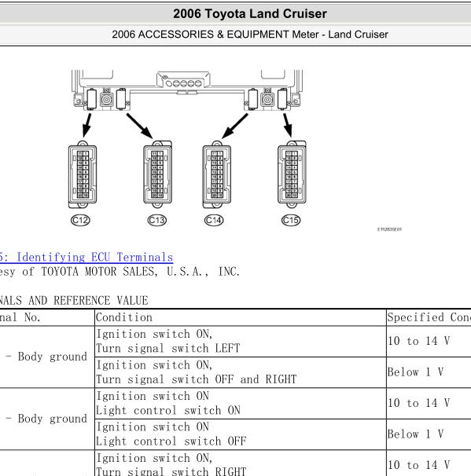Click the 'REFERENCE VALUE' heading text
This screenshot has height=476, width=471.
point(101,301)
